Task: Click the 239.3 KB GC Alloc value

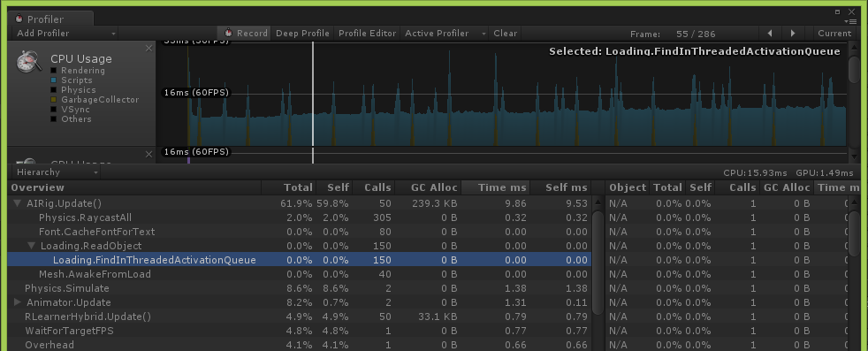Action: 434,203
